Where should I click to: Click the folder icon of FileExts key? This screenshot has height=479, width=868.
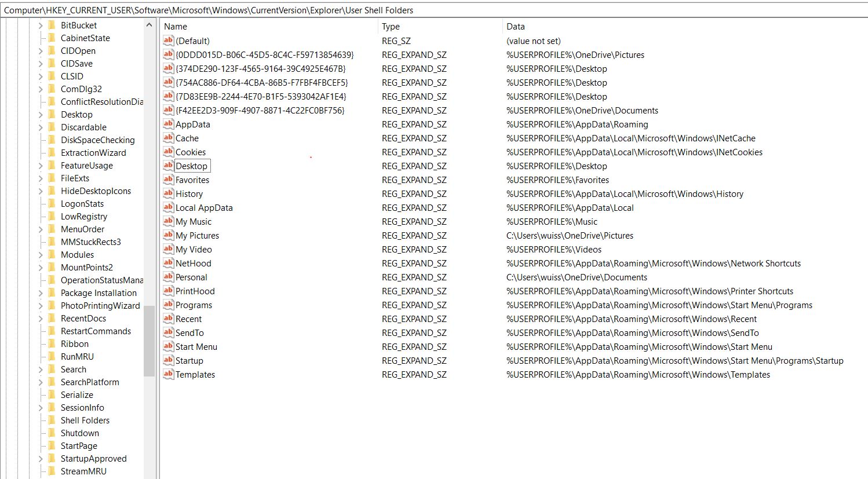point(52,178)
